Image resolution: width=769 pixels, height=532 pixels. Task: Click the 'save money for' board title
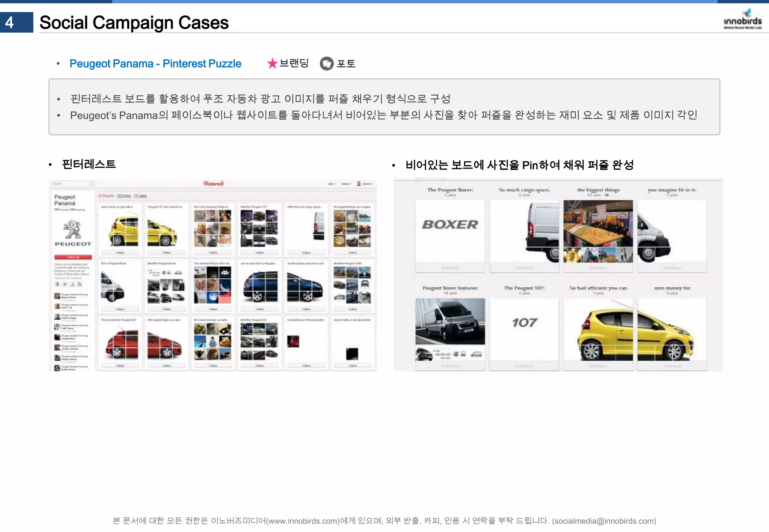point(672,288)
